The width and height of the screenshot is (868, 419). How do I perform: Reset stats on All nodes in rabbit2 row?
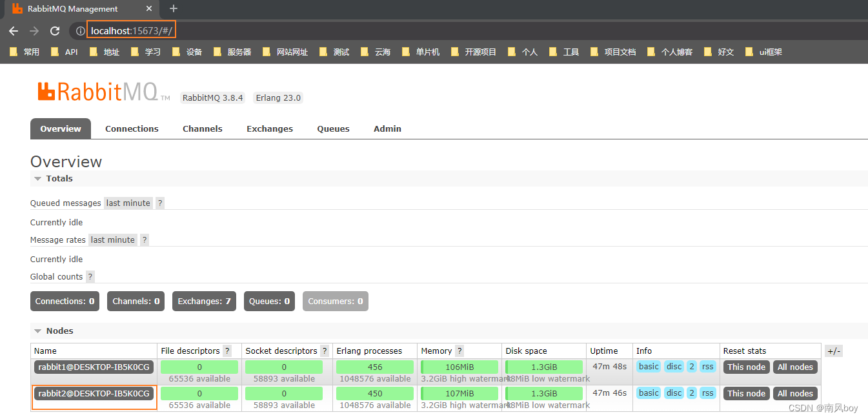pos(795,393)
